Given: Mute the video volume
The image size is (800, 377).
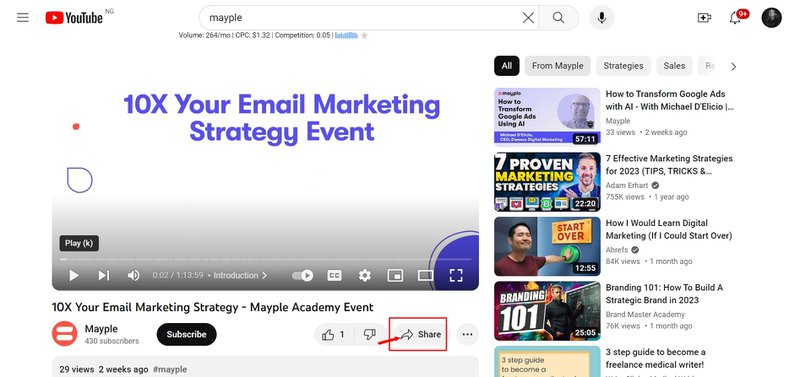Looking at the screenshot, I should click(x=133, y=275).
